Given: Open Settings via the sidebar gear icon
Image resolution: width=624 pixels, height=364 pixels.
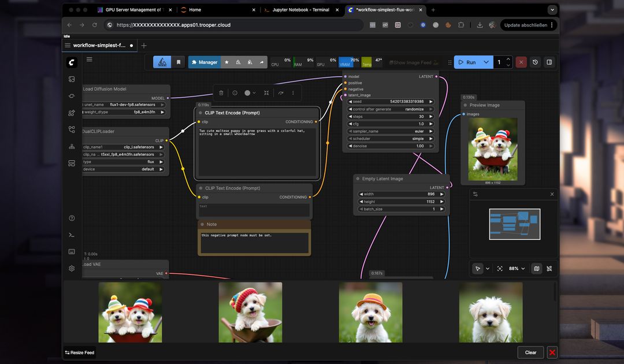Looking at the screenshot, I should [x=72, y=268].
